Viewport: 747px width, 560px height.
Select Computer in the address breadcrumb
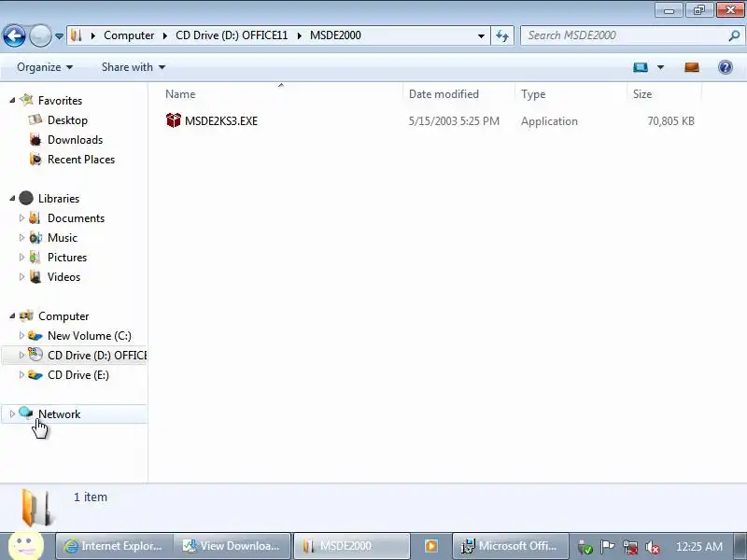(x=129, y=35)
